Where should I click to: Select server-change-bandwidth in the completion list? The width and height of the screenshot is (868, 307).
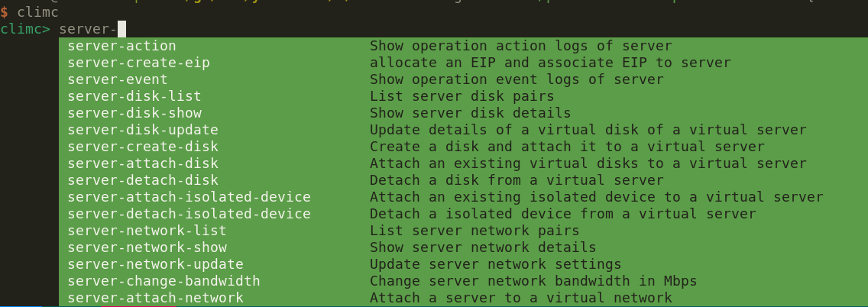[164, 281]
